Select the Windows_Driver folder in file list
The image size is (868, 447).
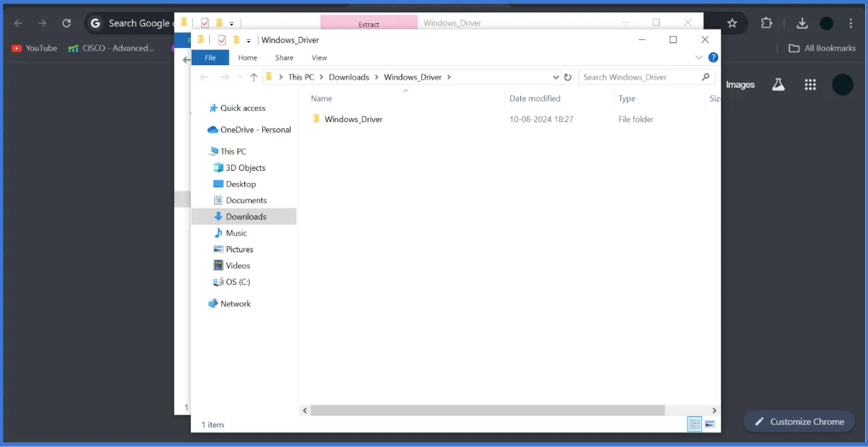353,119
